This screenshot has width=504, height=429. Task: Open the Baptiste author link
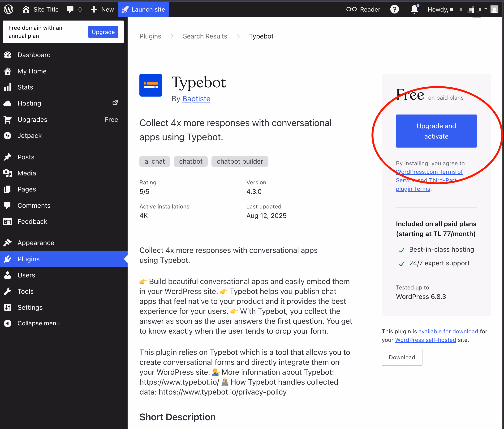point(196,99)
